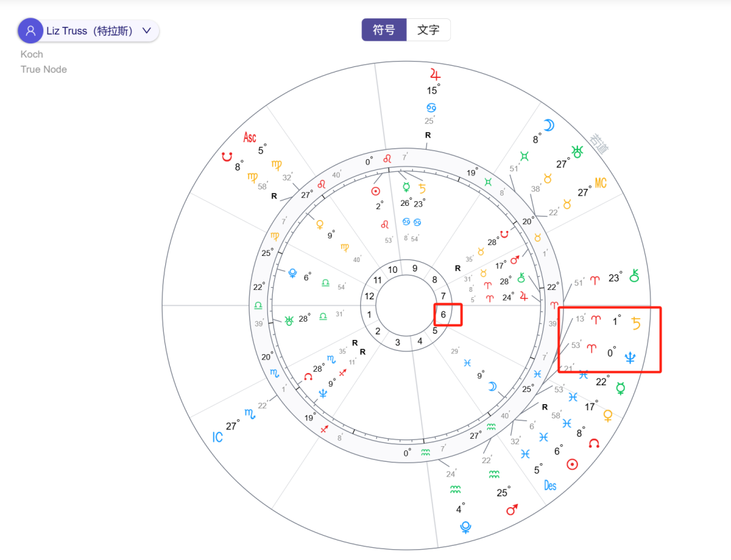
Task: Click the Koch house system label
Action: (32, 54)
